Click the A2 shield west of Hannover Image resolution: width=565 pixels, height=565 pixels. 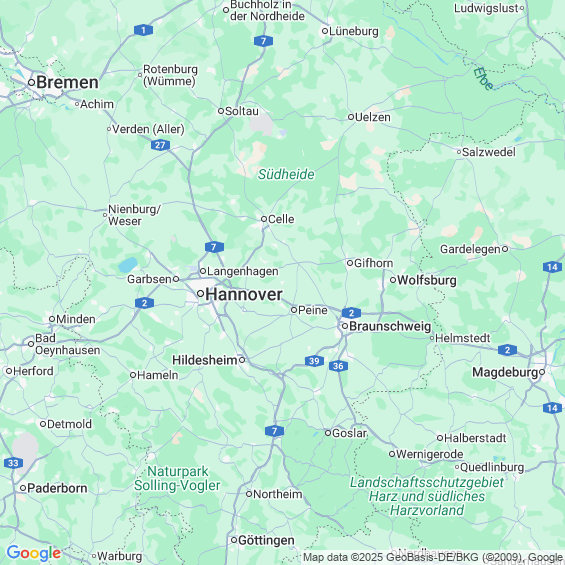click(x=144, y=303)
